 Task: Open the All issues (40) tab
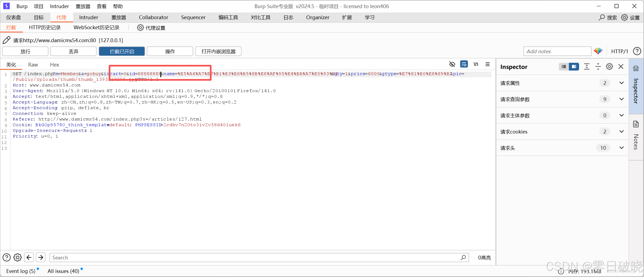63,271
